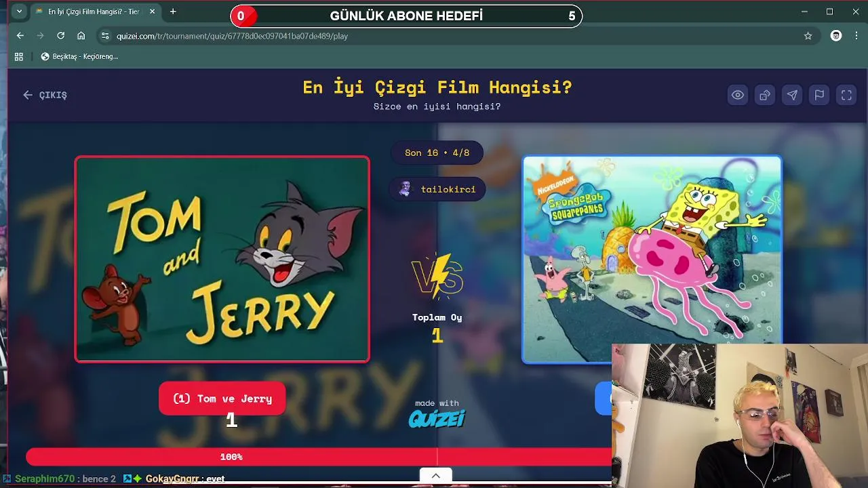Click the Son 16 • 4/8 round indicator
Image resolution: width=868 pixels, height=488 pixels.
tap(437, 152)
